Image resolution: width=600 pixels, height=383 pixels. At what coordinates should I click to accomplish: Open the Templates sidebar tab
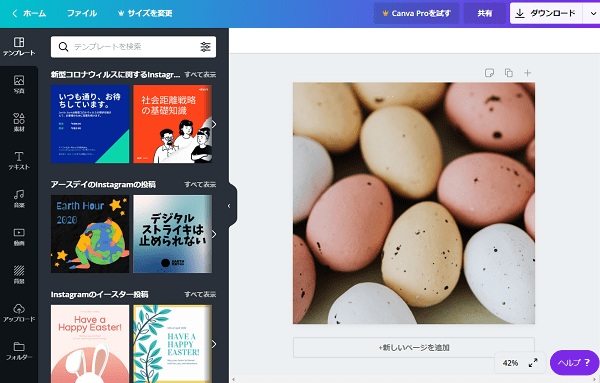pyautogui.click(x=19, y=47)
